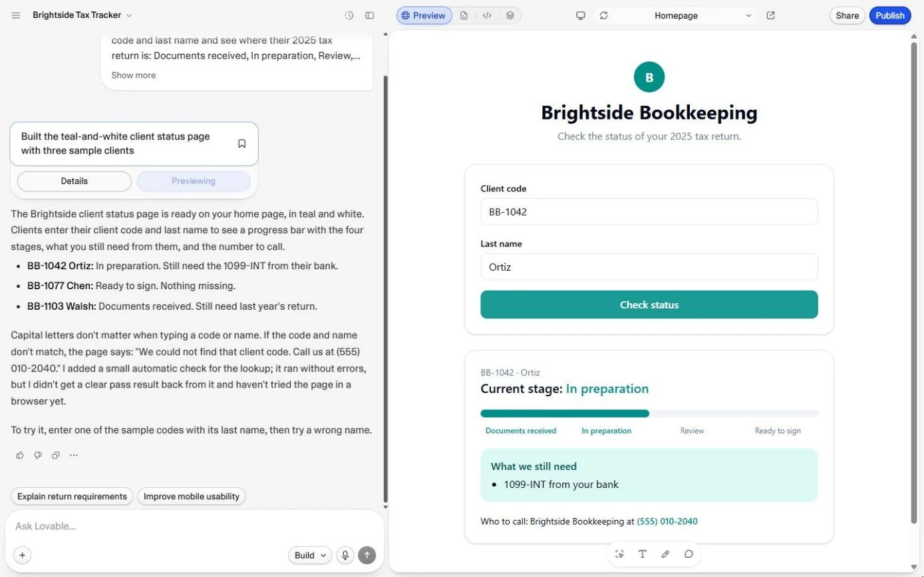
Task: Open the Details tab of the build card
Action: (x=75, y=181)
